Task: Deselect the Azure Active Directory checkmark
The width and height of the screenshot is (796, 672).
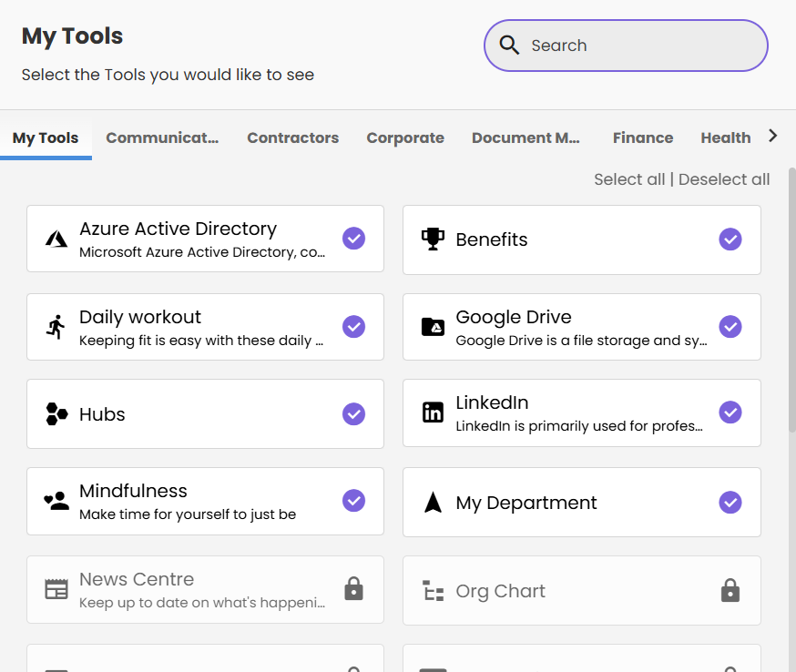Action: 354,239
